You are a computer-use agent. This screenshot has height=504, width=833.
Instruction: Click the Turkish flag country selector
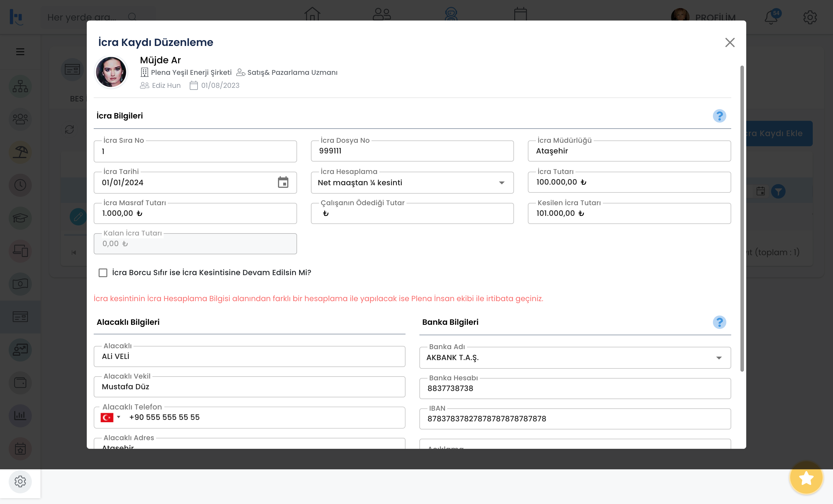(x=107, y=418)
